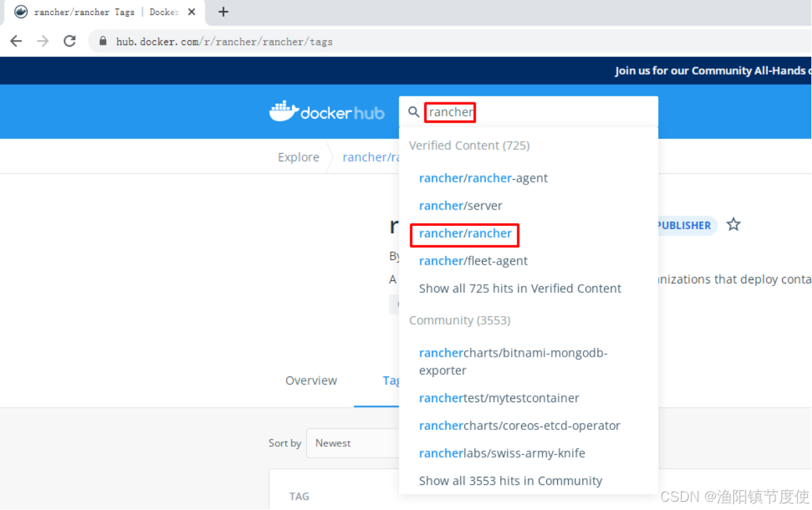Click the padlock site info icon

102,41
